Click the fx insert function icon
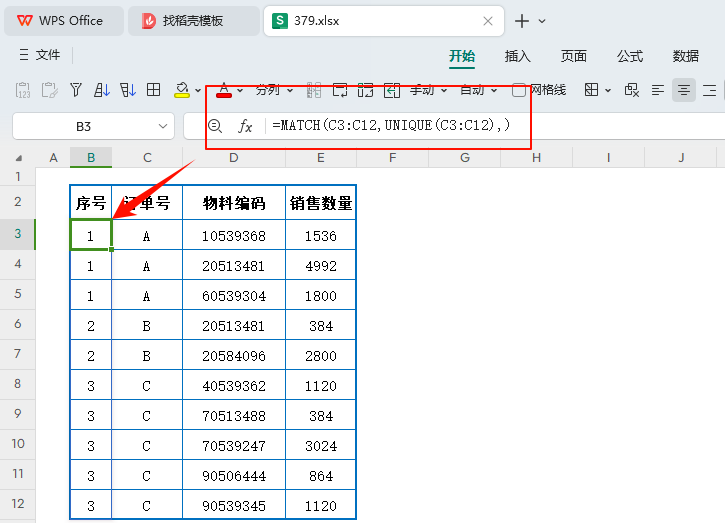 pyautogui.click(x=245, y=126)
